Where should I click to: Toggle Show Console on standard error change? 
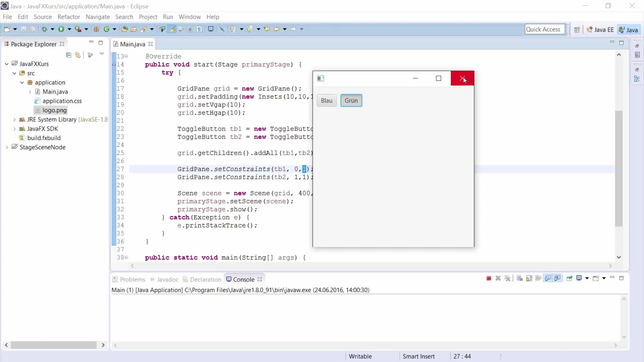[x=557, y=279]
